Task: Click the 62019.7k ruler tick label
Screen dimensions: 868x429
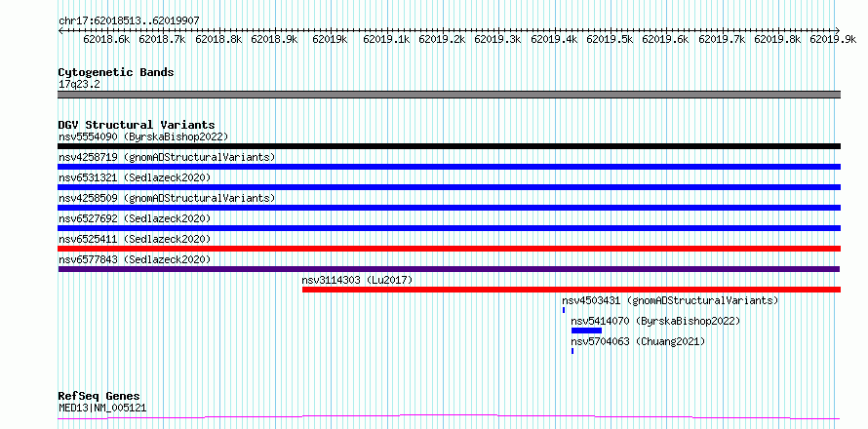Action: tap(722, 39)
